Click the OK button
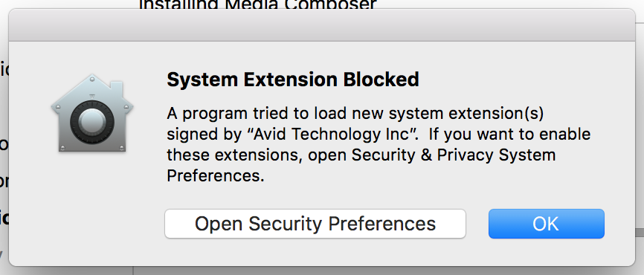Screen dimensions: 644x275 point(547,224)
